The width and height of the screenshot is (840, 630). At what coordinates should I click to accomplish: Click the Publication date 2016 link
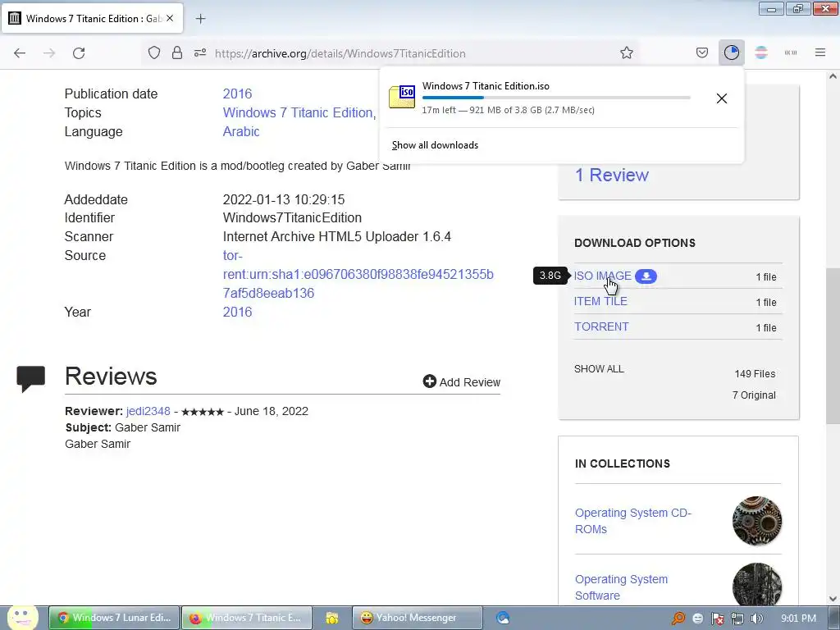[x=237, y=94]
